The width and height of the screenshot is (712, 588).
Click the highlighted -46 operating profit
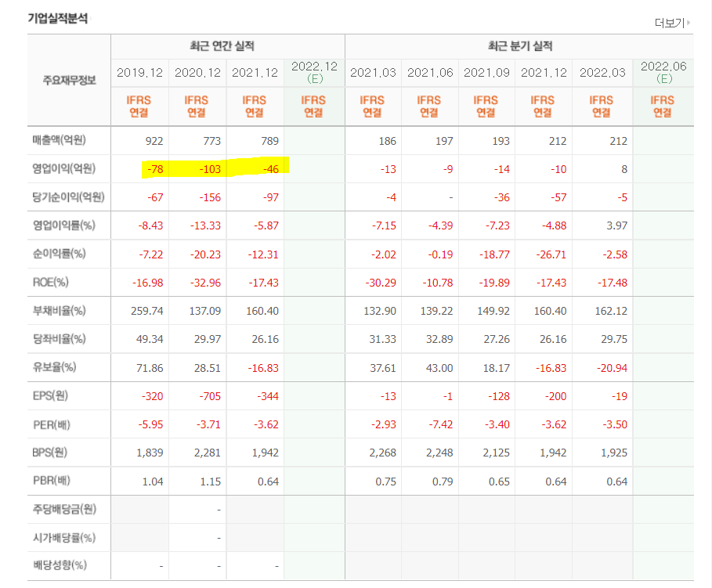(271, 169)
